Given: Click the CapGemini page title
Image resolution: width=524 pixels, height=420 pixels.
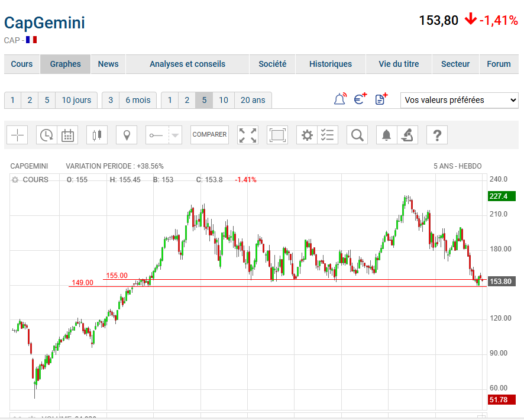Looking at the screenshot, I should pyautogui.click(x=44, y=22).
